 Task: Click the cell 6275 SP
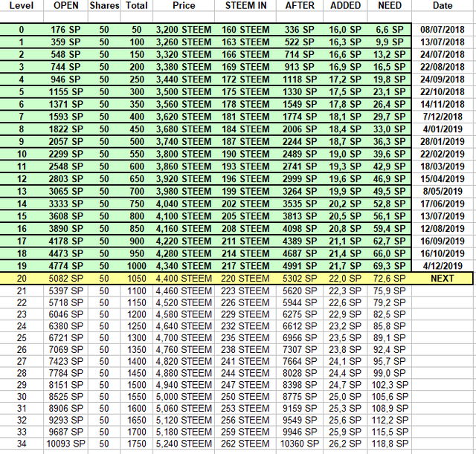tap(300, 314)
